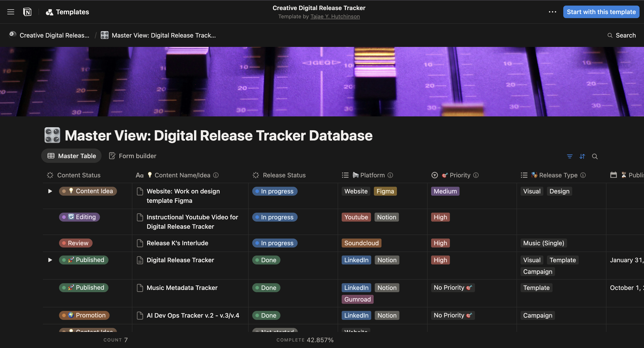Click the Search magnifier in top bar
This screenshot has width=644, height=348.
[x=610, y=36]
